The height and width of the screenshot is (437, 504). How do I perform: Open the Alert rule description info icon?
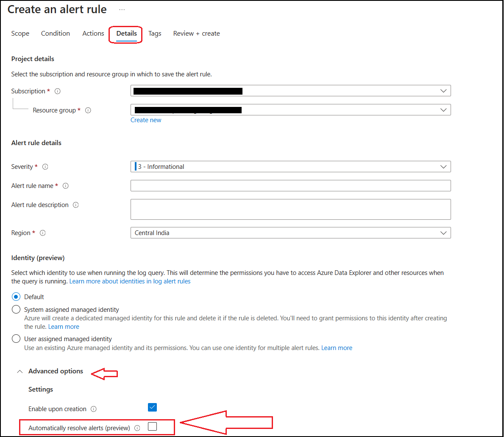[76, 205]
